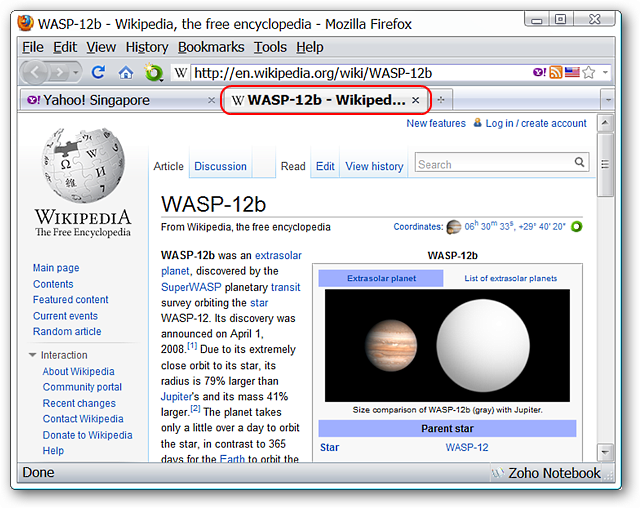Click the user icon beside Log in
The image size is (640, 508).
pyautogui.click(x=477, y=122)
